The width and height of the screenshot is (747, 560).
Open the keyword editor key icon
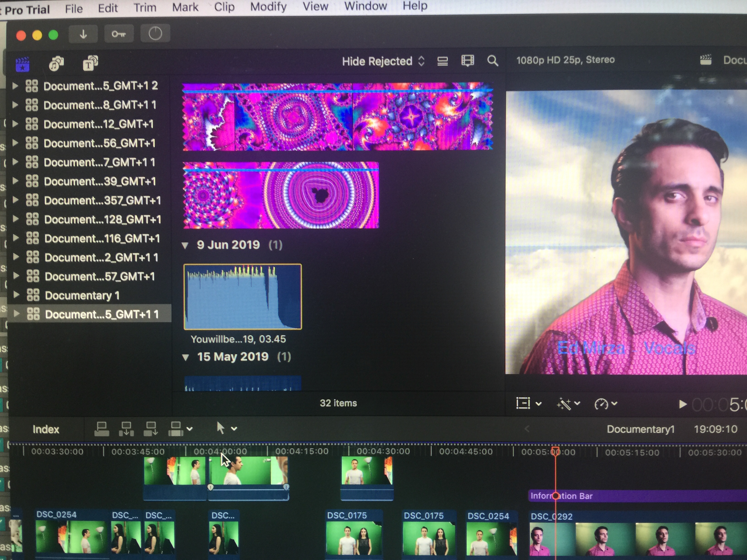119,34
